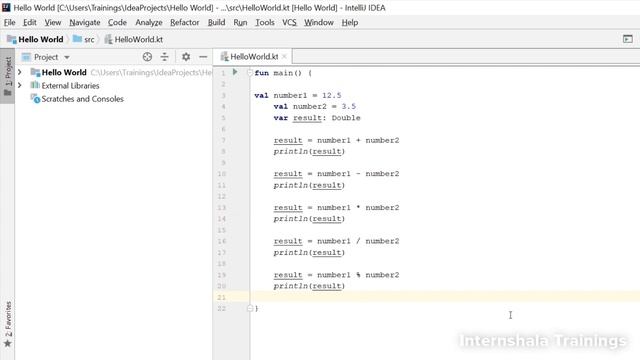Open the VCS menu
This screenshot has height=360, width=640.
tap(289, 22)
